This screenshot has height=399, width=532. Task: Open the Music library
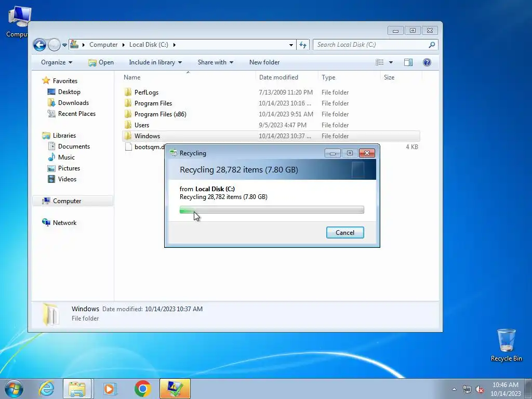point(66,157)
